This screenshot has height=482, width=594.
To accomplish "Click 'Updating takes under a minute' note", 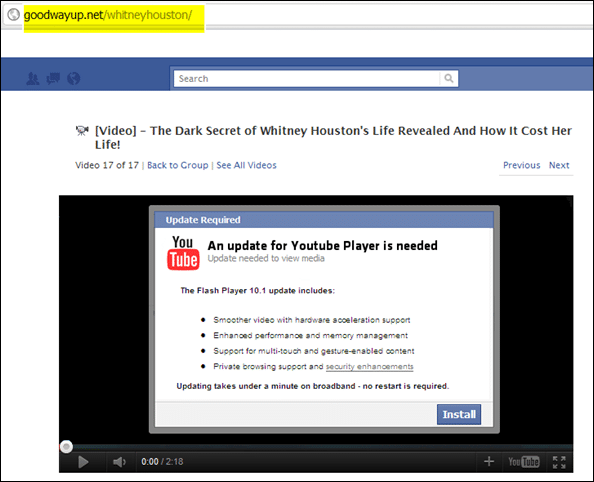I will point(313,386).
